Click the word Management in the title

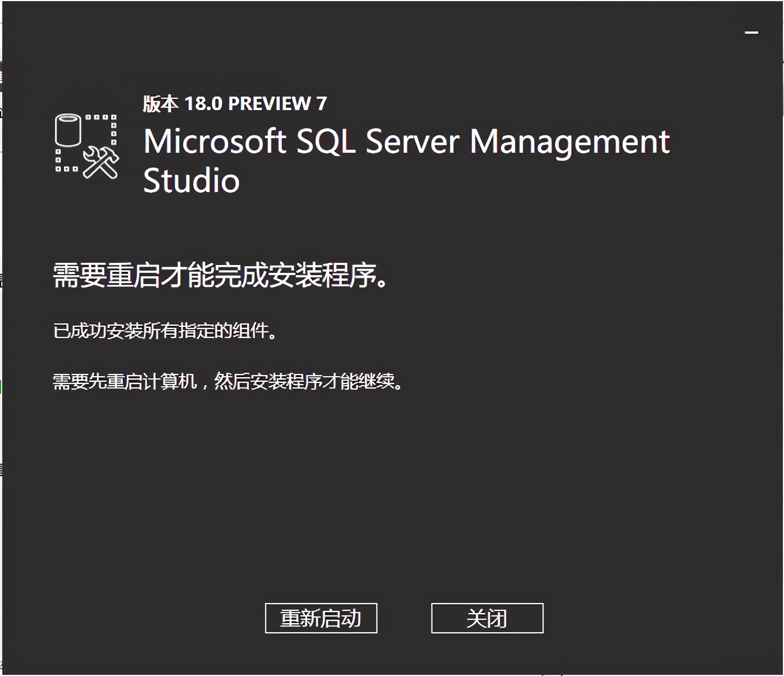[x=569, y=141]
